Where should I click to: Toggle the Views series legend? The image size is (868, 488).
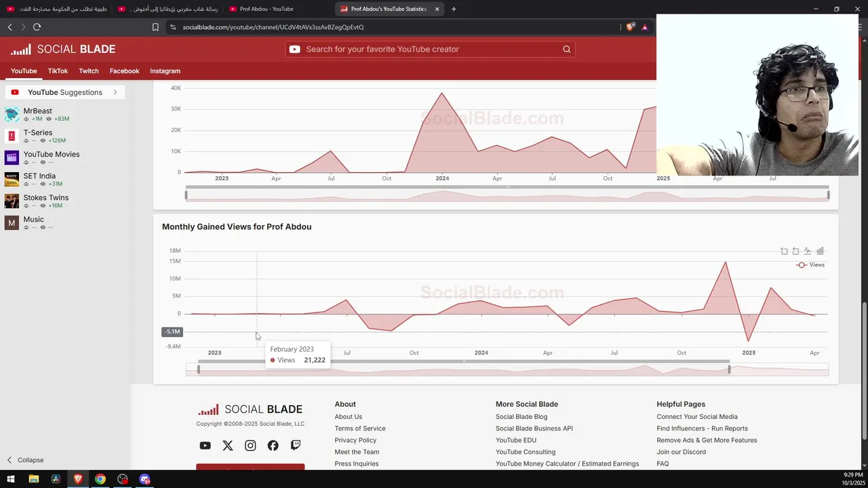(811, 265)
